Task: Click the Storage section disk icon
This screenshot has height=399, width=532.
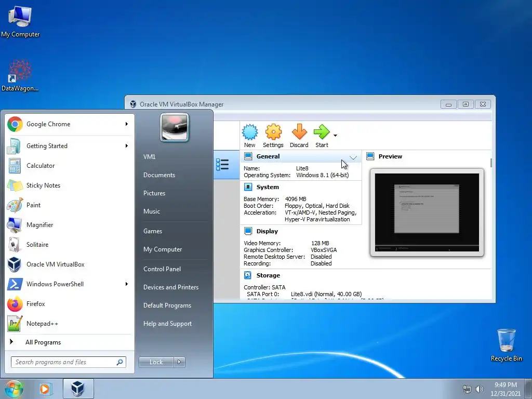Action: tap(248, 275)
